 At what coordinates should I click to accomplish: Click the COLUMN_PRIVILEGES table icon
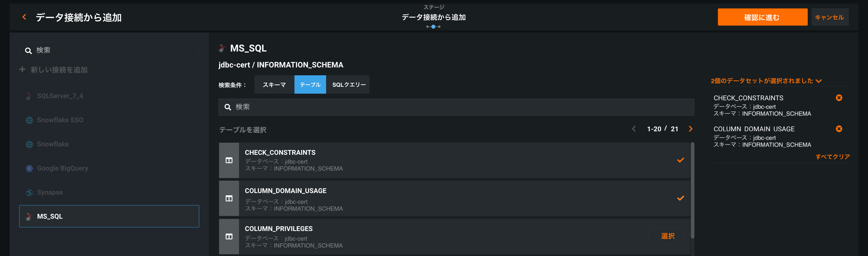coord(229,236)
